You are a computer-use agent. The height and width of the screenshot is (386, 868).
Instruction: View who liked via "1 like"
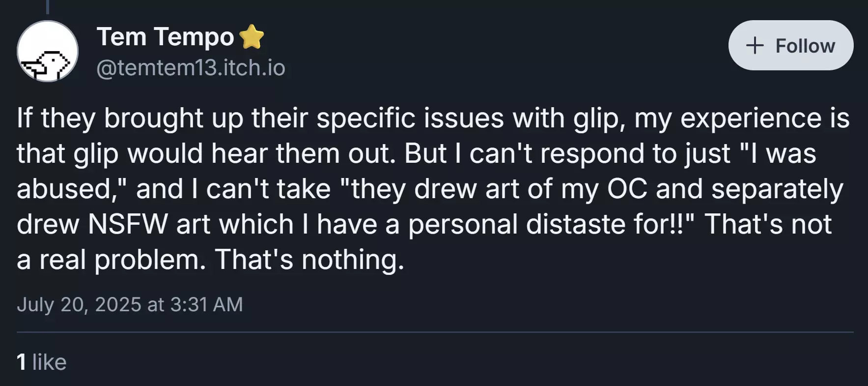click(42, 362)
